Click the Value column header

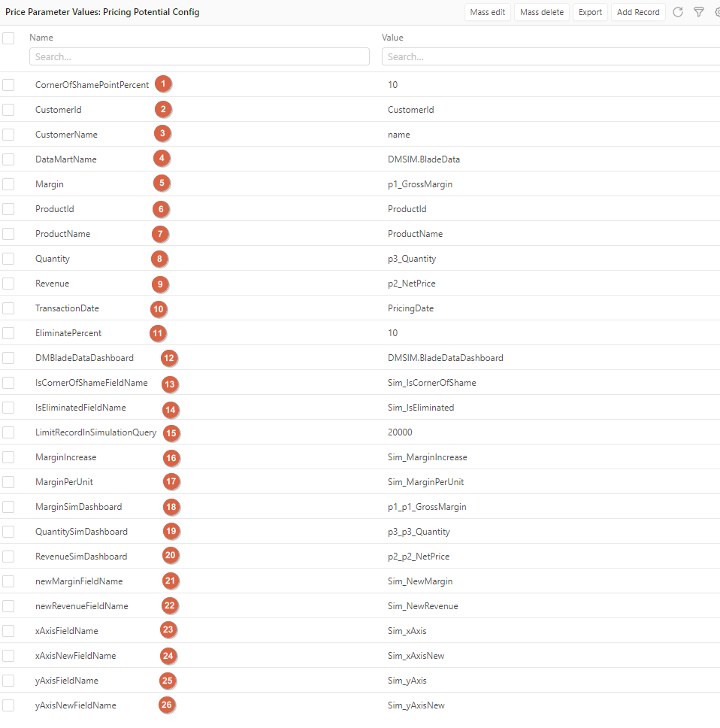tap(392, 38)
